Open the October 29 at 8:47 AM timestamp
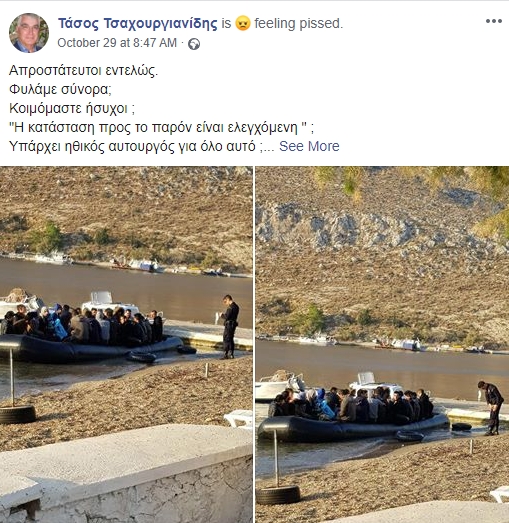The width and height of the screenshot is (509, 523). [x=117, y=43]
